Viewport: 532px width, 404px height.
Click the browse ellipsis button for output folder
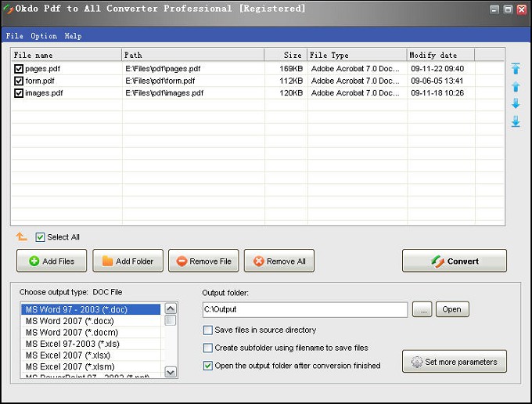422,309
